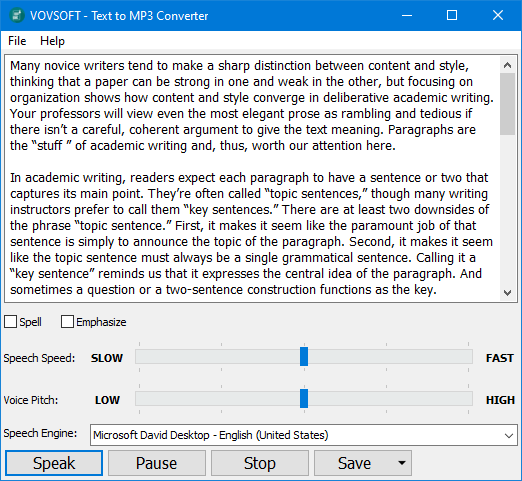Open the File menu
Viewport: 522px width, 481px height.
(x=17, y=41)
